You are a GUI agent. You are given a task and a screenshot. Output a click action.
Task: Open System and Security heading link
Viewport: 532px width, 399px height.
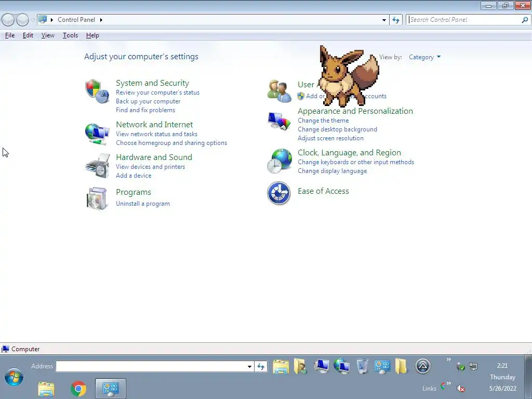point(152,83)
